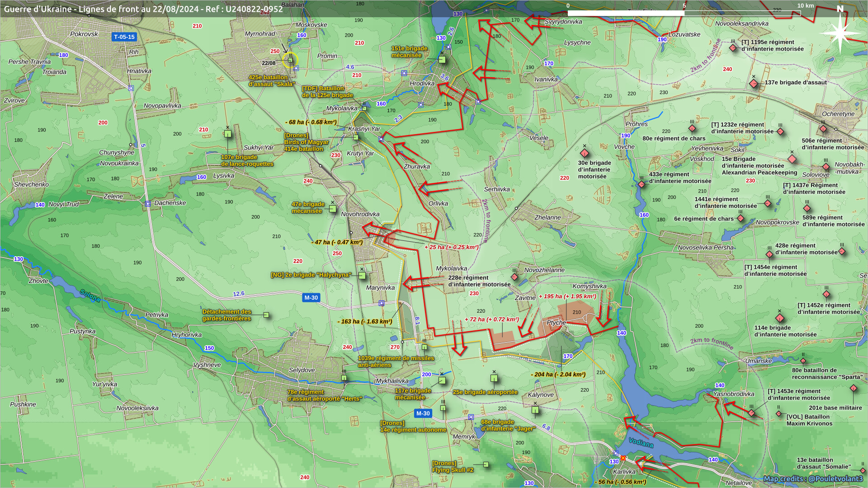Click the Selydove town label
This screenshot has height=488, width=868.
pos(302,370)
